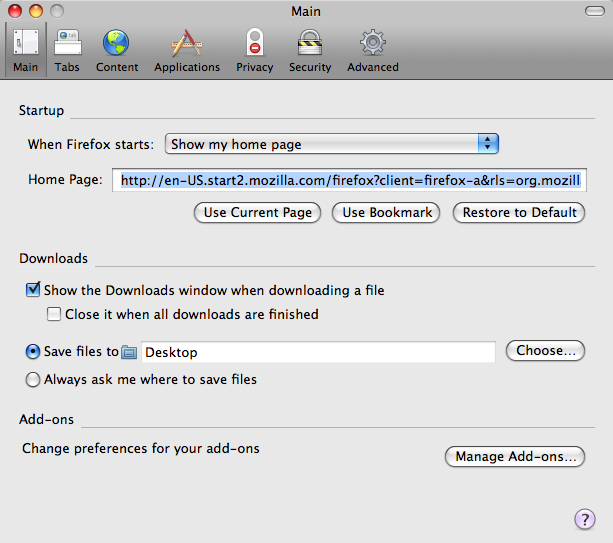Click Manage Add-ons... button
Screen dimensions: 613x543
pyautogui.click(x=515, y=457)
